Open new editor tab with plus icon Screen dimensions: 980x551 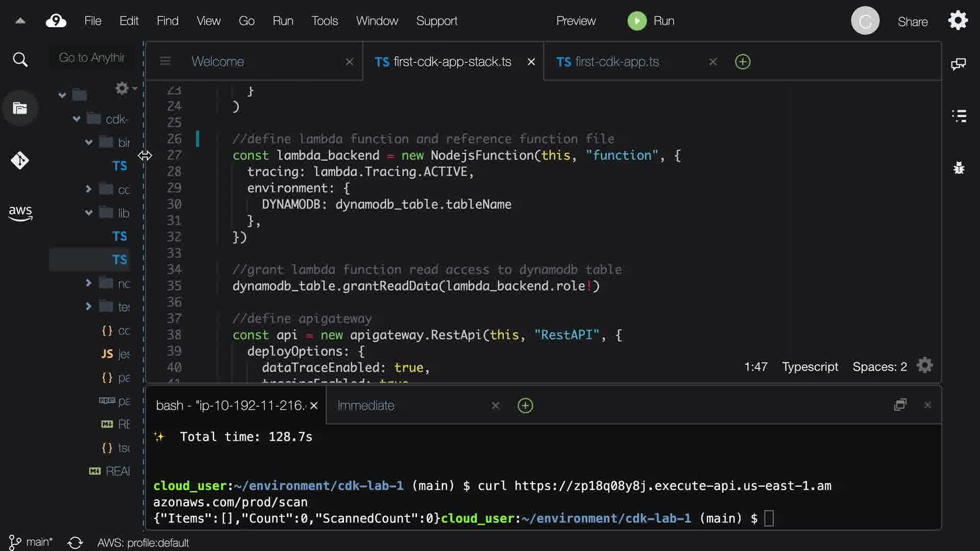click(742, 62)
